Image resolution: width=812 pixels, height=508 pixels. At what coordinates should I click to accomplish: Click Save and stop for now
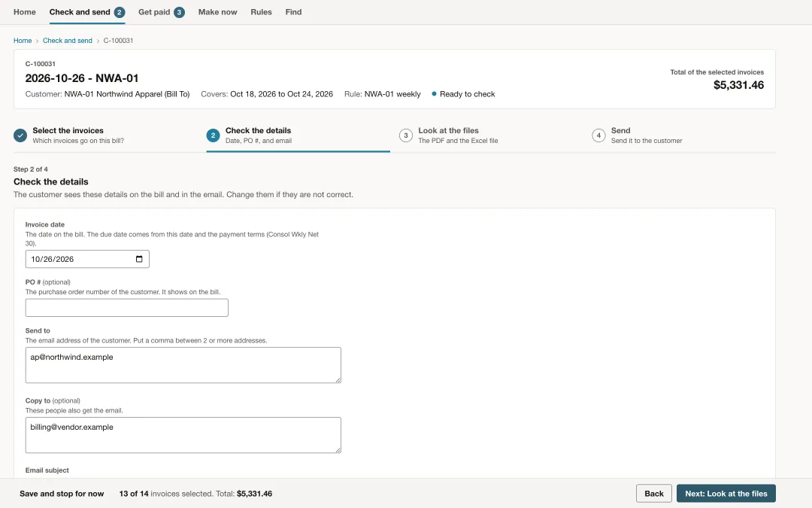pyautogui.click(x=62, y=494)
